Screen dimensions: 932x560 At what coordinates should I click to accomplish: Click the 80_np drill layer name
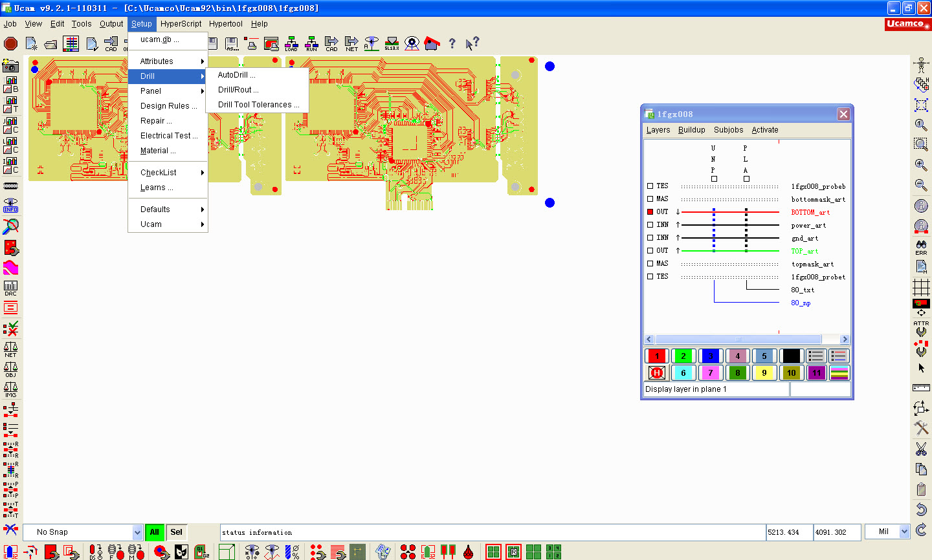(x=801, y=303)
